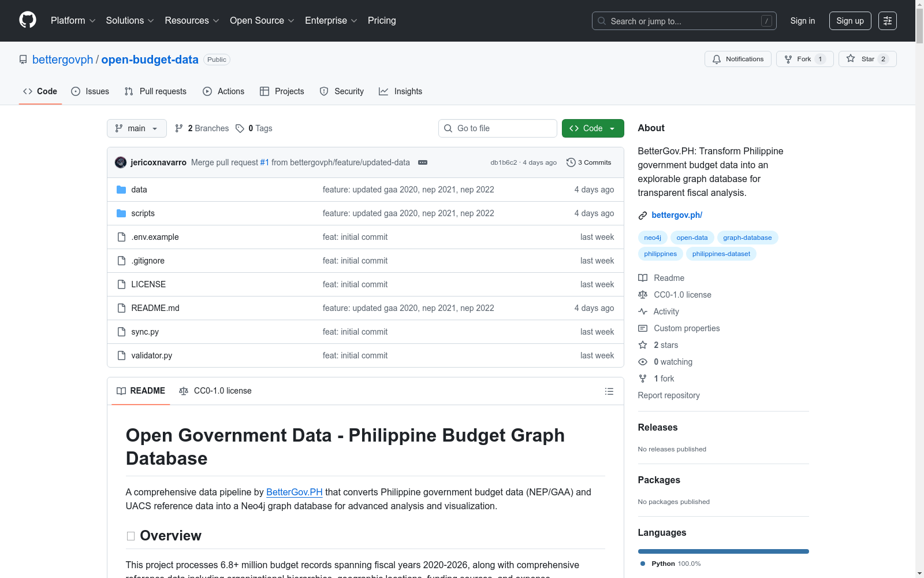Select the CC0-1.0 license tab
The image size is (924, 578).
(215, 391)
